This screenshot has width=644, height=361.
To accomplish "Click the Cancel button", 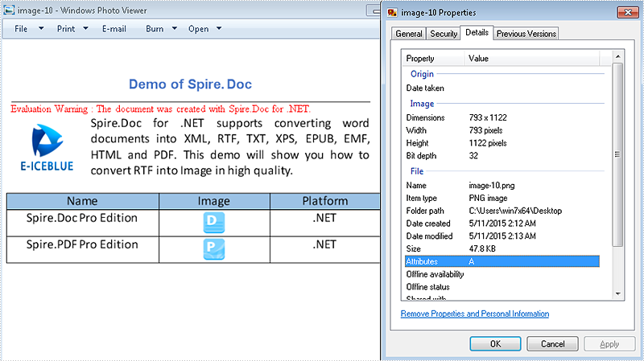I will 552,344.
